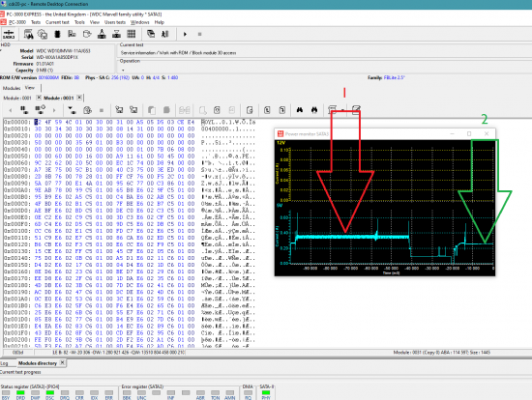Select hex row at offset 0x00100
This screenshot has height=400, width=532.
coord(129,231)
